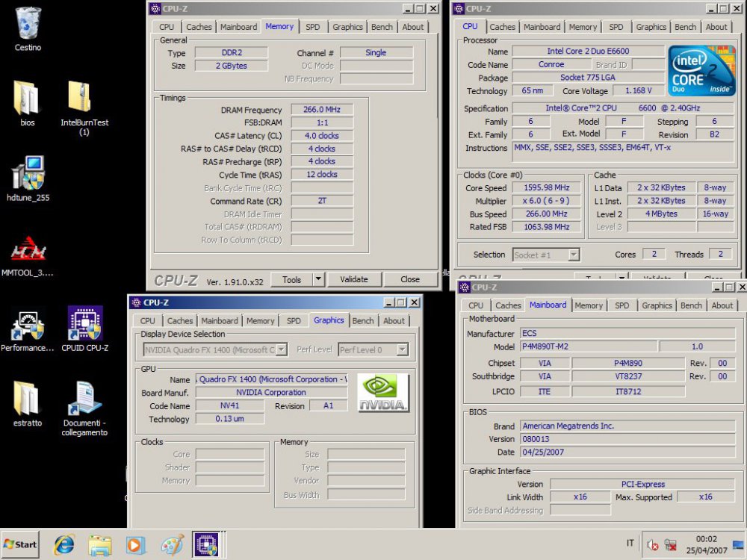Open hdtune_255 from the desktop
Viewport: 747px width, 560px height.
[x=28, y=173]
